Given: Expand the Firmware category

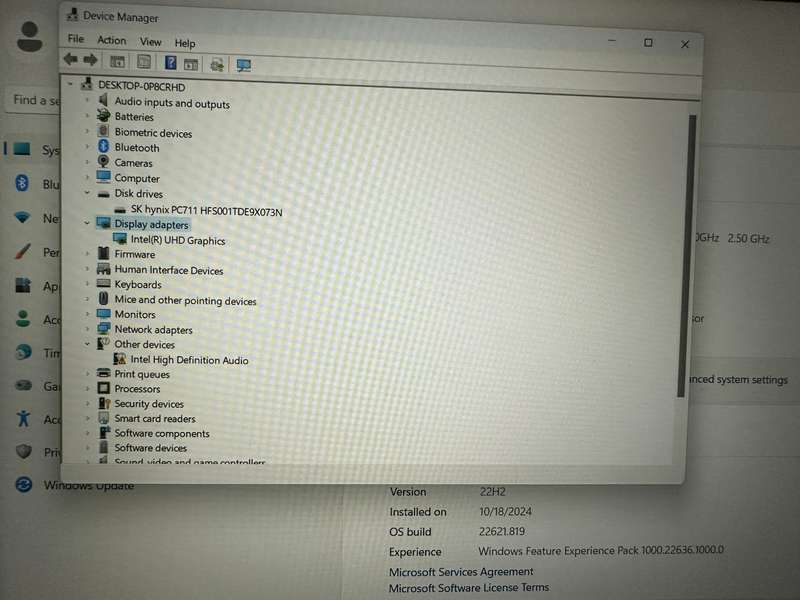Looking at the screenshot, I should tap(87, 253).
